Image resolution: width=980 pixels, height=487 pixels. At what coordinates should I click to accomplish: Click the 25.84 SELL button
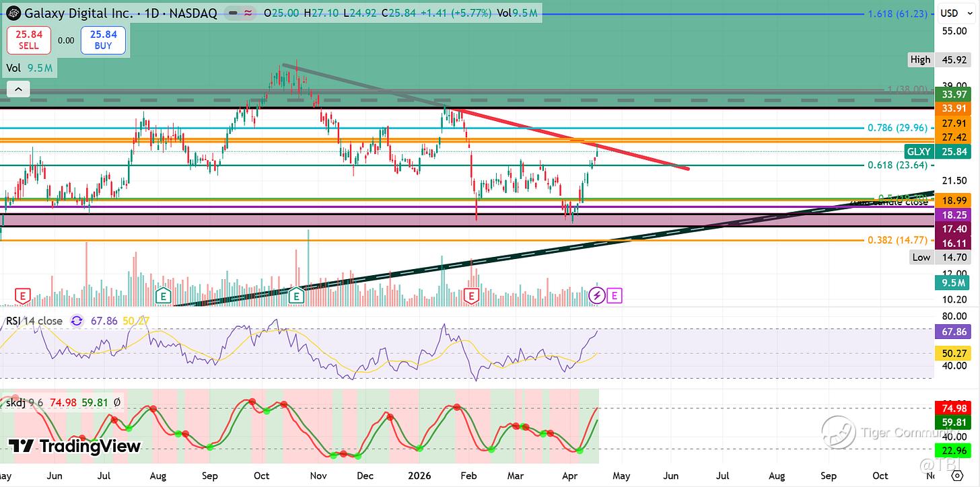pos(28,40)
